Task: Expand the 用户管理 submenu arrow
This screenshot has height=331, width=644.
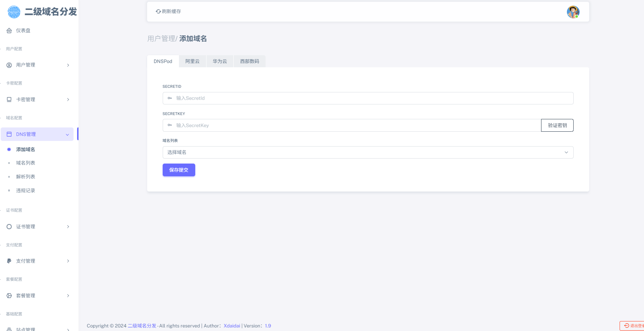Action: pyautogui.click(x=68, y=65)
